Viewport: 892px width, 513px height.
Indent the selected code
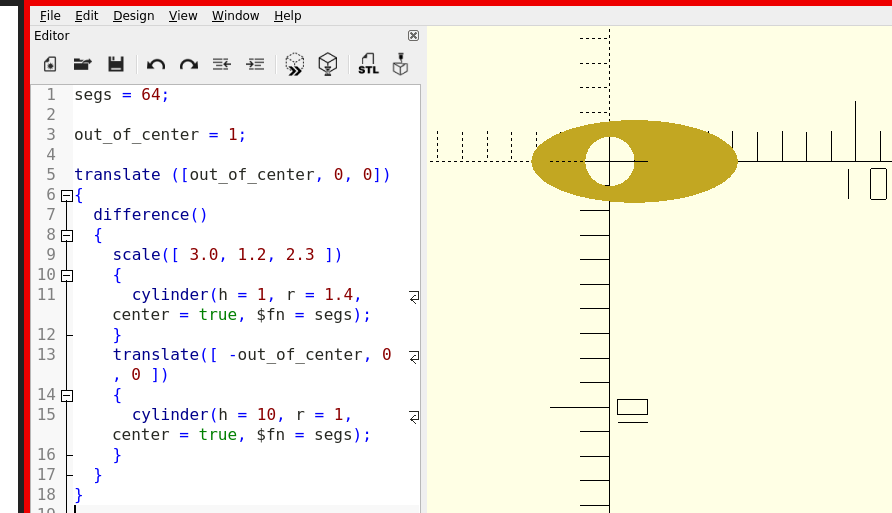coord(255,64)
